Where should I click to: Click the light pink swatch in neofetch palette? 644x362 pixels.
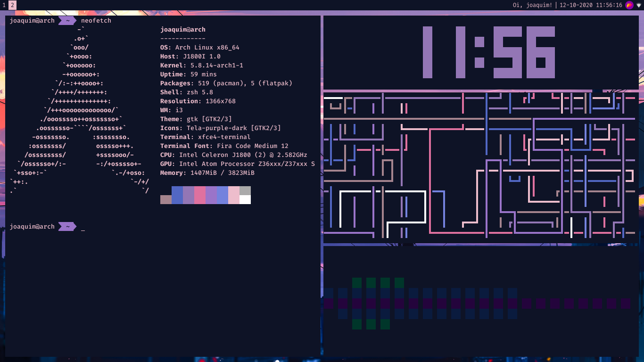[x=234, y=195]
